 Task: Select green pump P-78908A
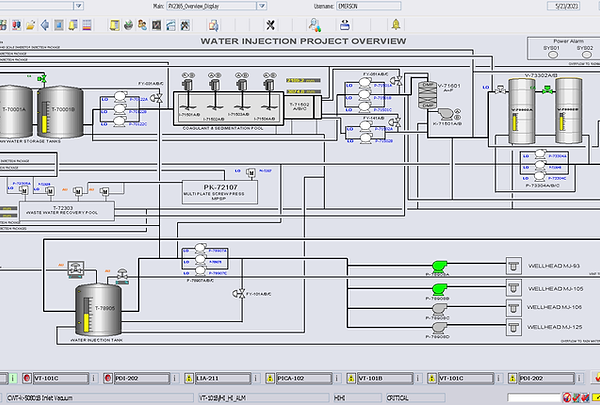click(x=440, y=266)
